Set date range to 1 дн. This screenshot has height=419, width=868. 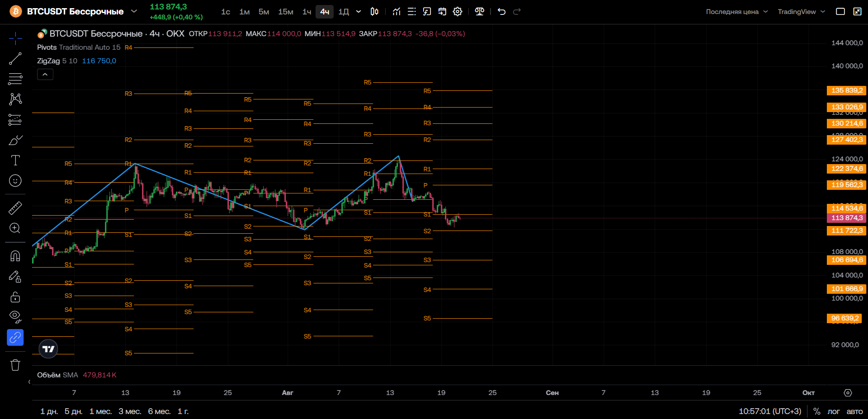click(x=49, y=411)
